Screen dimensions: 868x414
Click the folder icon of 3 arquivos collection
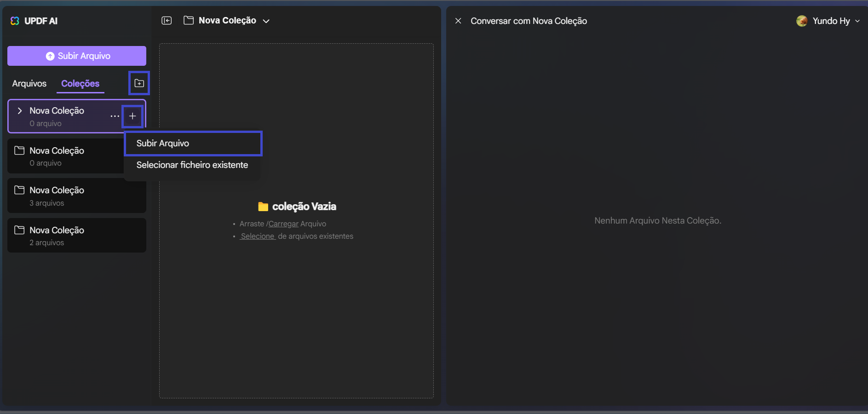19,190
